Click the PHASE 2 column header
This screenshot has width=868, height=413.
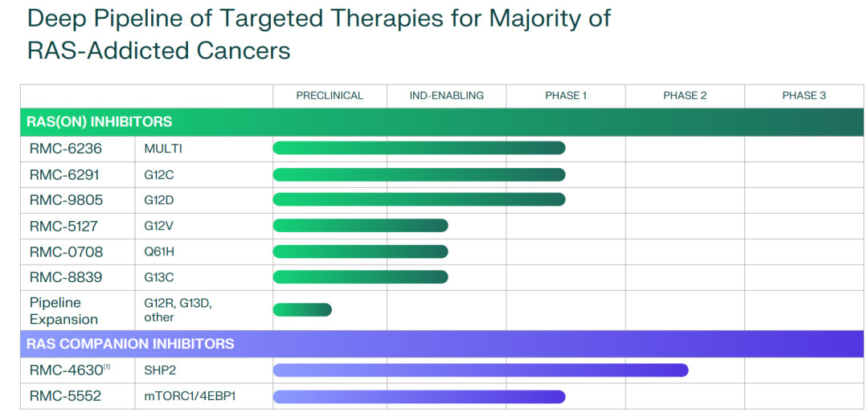pos(685,96)
